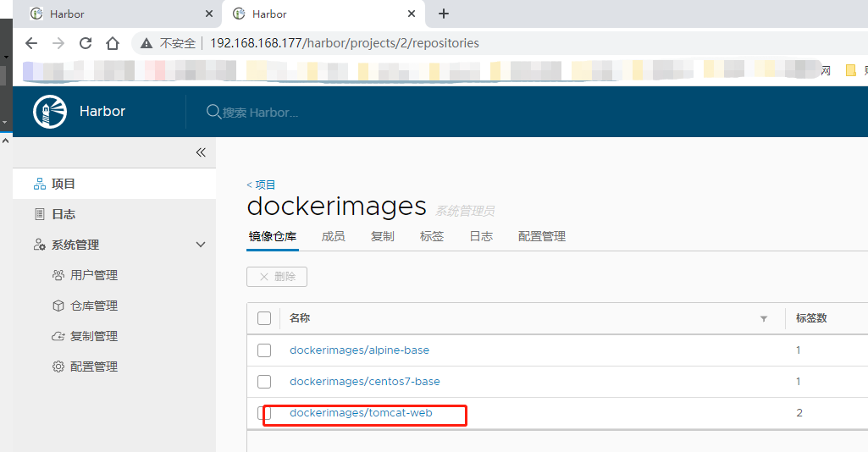The height and width of the screenshot is (452, 868).
Task: Sort by the 名称 column header
Action: pos(300,318)
